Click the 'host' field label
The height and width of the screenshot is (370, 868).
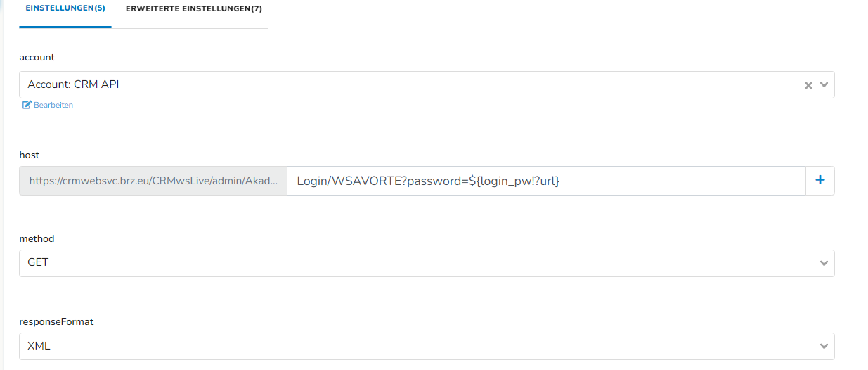[x=29, y=154]
